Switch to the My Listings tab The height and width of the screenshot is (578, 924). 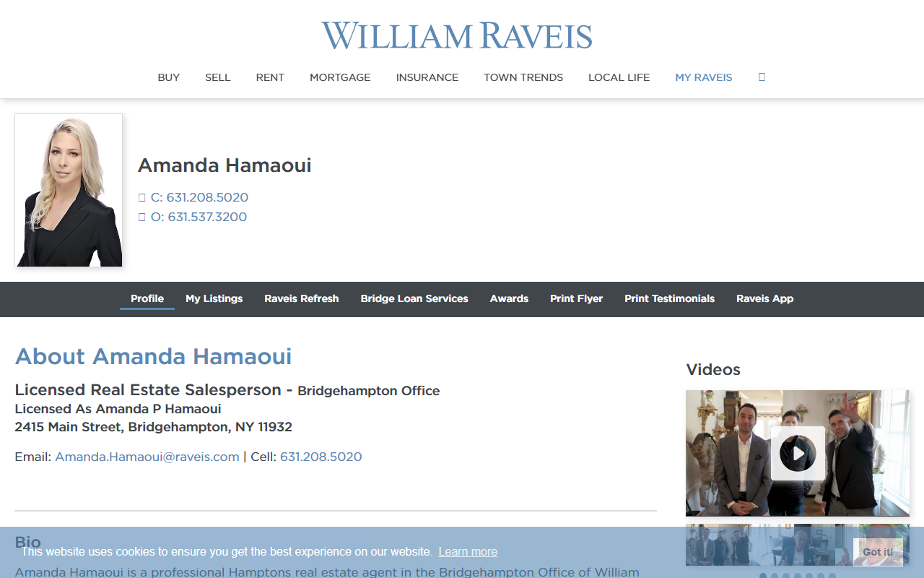pos(214,298)
